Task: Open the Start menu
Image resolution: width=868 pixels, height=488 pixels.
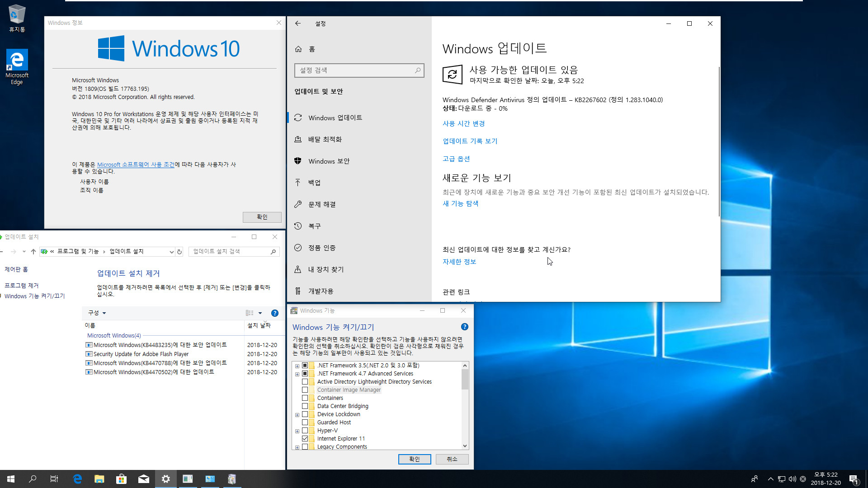Action: [11, 479]
